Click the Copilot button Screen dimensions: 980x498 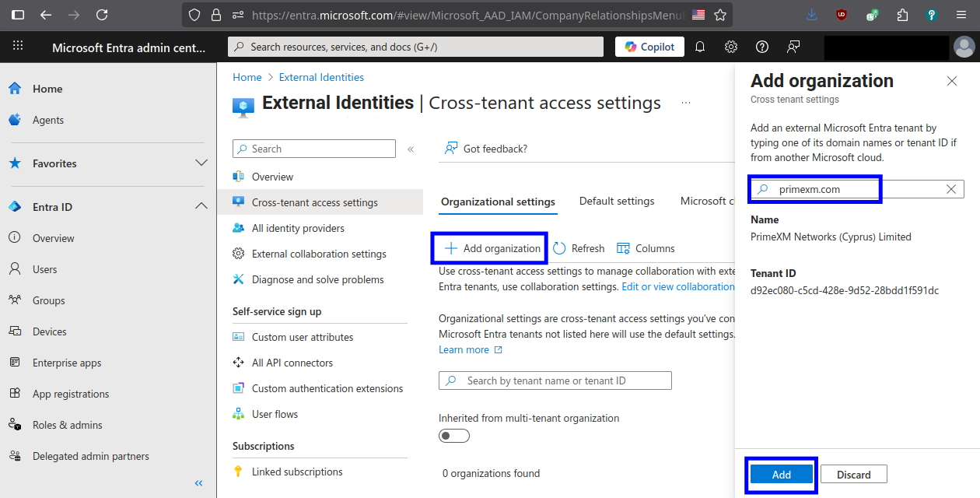pyautogui.click(x=650, y=47)
